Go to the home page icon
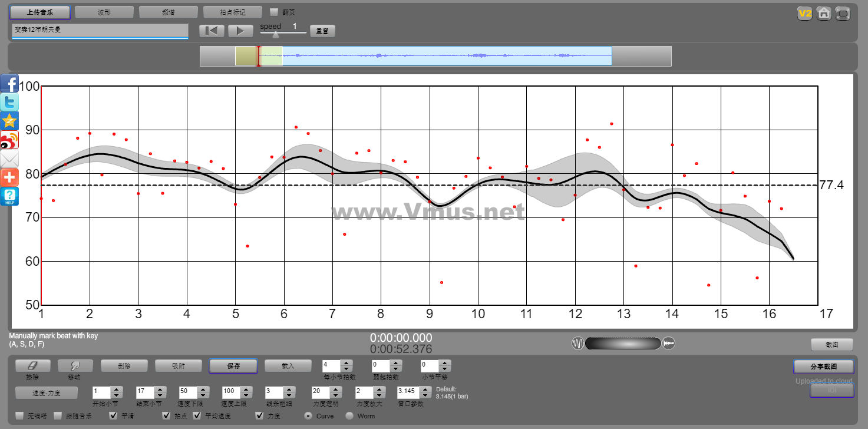The image size is (868, 429). click(824, 14)
